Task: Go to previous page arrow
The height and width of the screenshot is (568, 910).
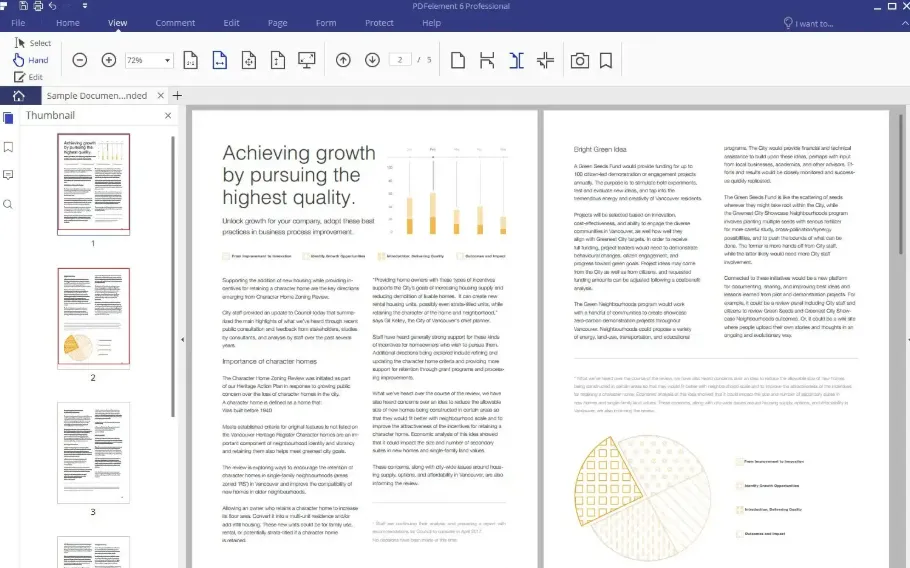Action: (x=343, y=60)
